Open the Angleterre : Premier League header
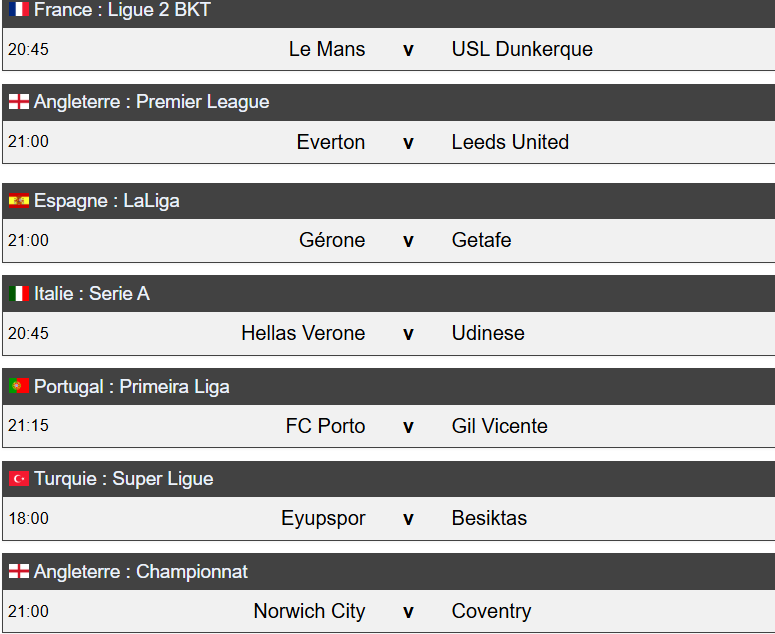This screenshot has width=775, height=634. tap(151, 102)
